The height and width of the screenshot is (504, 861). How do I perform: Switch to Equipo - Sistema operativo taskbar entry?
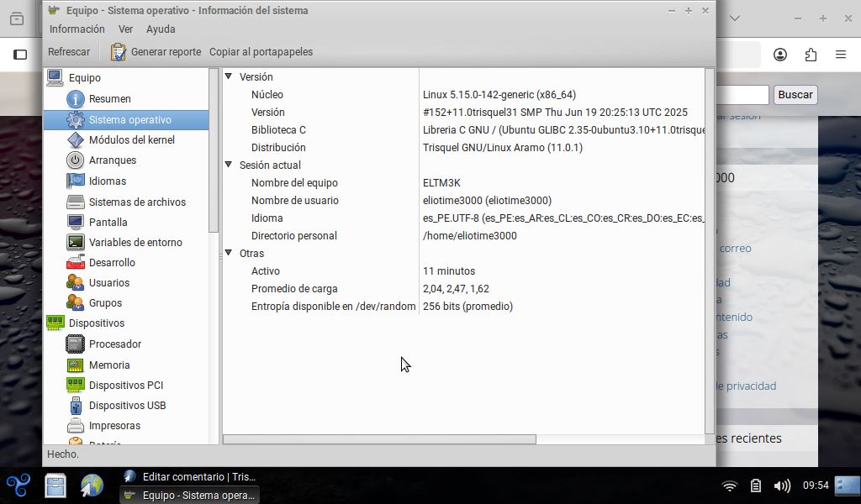coord(190,496)
